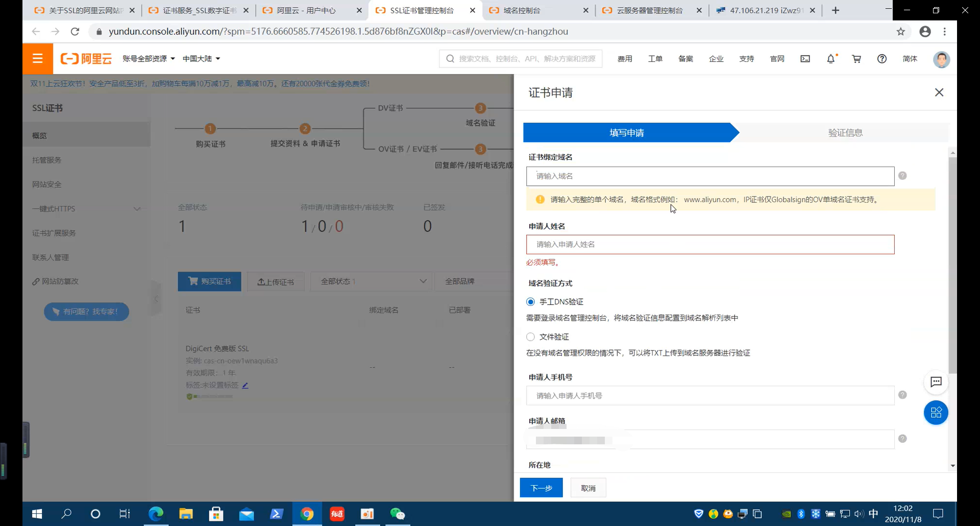Image resolution: width=980 pixels, height=526 pixels.
Task: Click the 购买证书 button
Action: [x=209, y=281]
